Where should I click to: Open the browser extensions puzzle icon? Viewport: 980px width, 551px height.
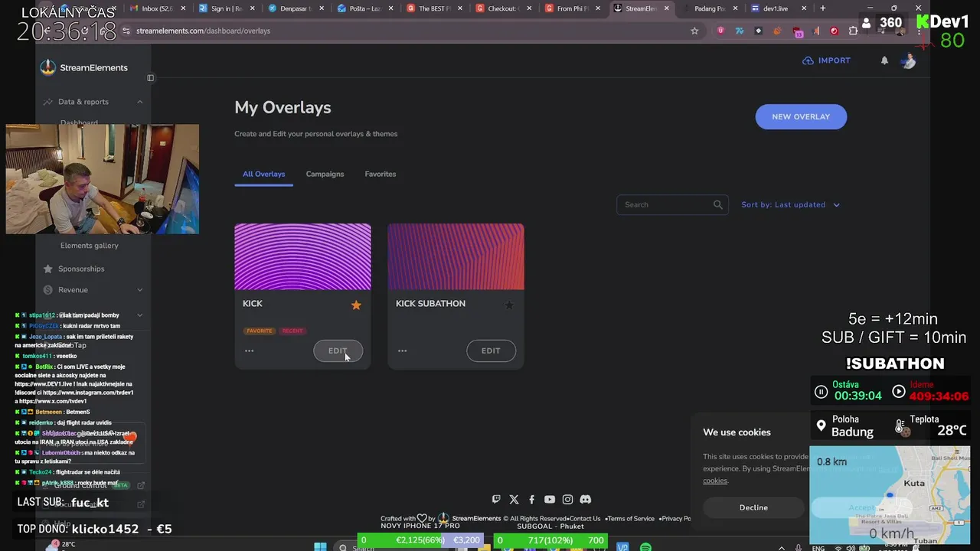pyautogui.click(x=853, y=31)
